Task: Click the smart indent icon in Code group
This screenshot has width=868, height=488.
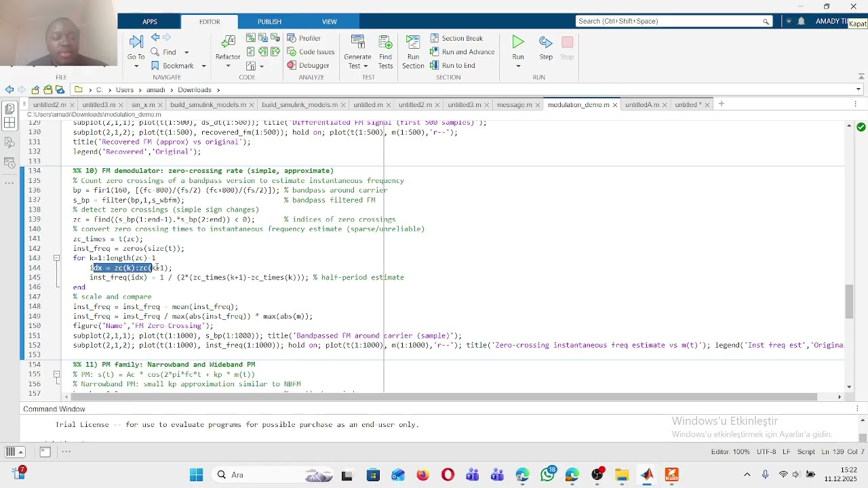Action: click(251, 52)
